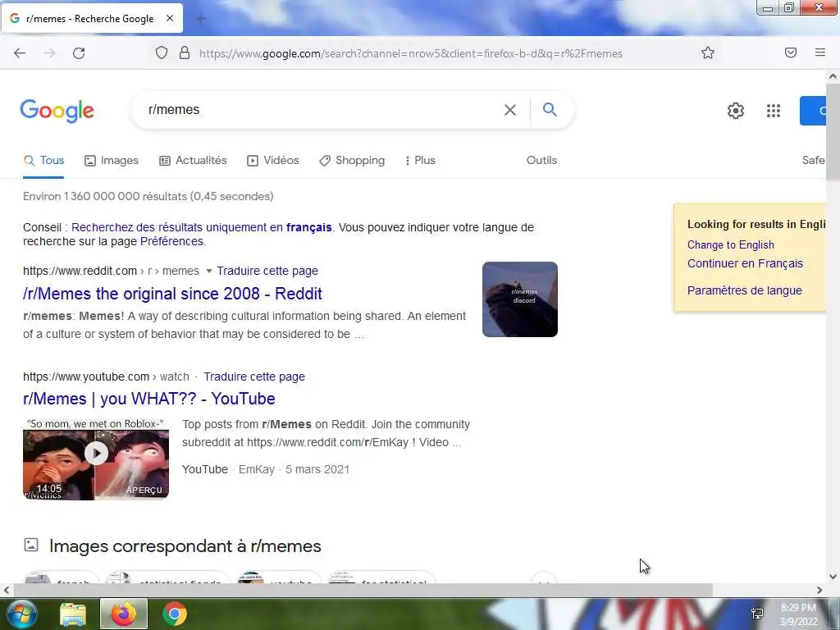Click Traduire cette page for YouTube result
This screenshot has width=840, height=630.
[254, 377]
